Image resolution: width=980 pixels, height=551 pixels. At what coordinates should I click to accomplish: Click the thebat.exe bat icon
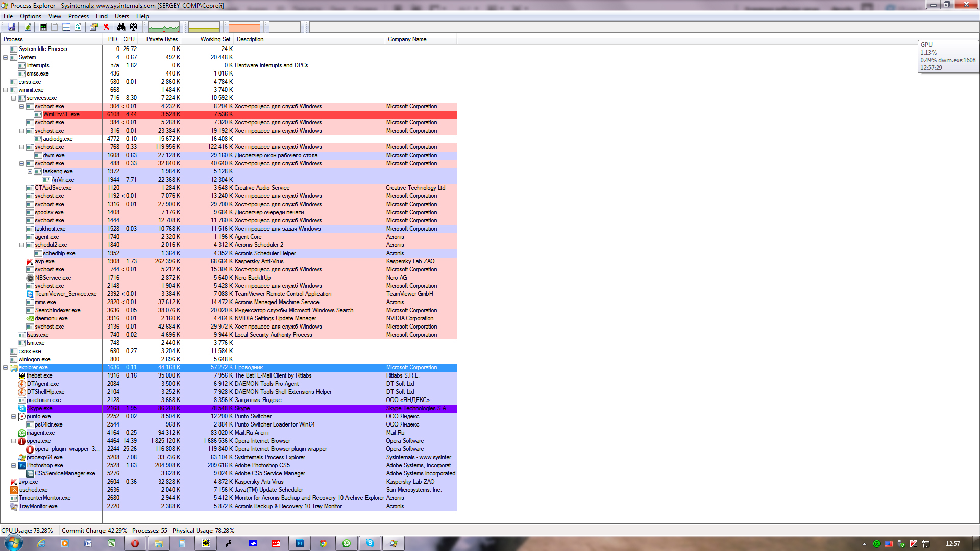(x=22, y=375)
